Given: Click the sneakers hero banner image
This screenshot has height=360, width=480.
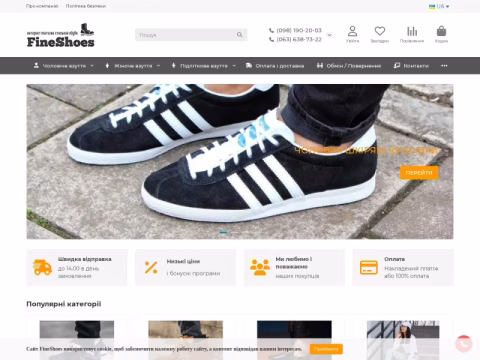Looking at the screenshot, I should pos(240,161).
